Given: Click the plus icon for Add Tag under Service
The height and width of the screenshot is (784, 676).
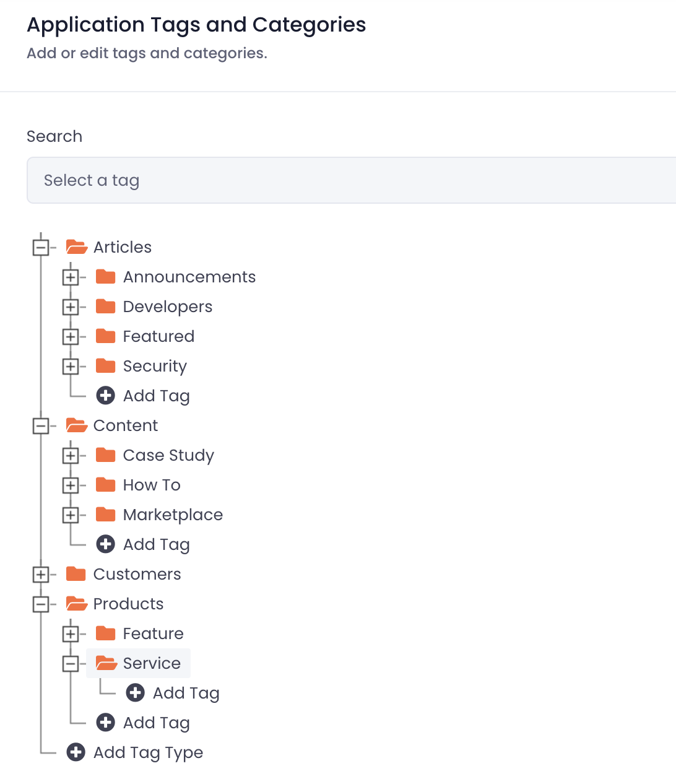Looking at the screenshot, I should coord(136,692).
